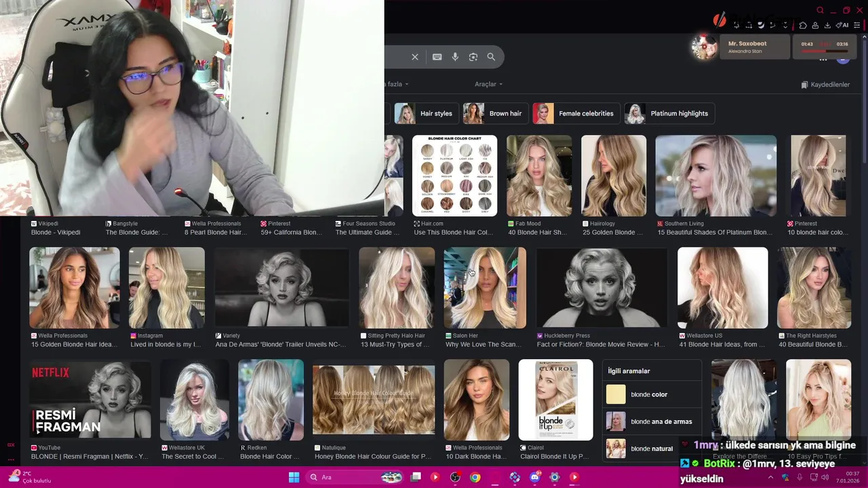868x488 pixels.
Task: Open the on-screen keyboard input tool
Action: click(437, 57)
